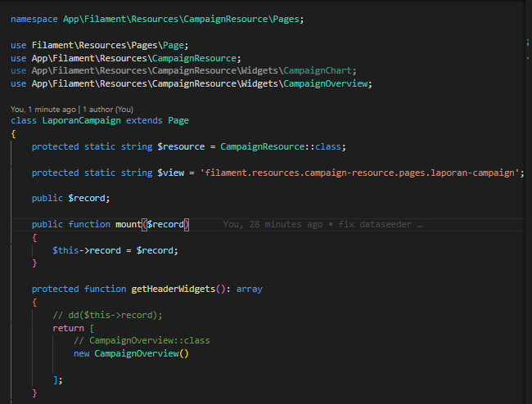Click the '$view' property variable

click(171, 173)
